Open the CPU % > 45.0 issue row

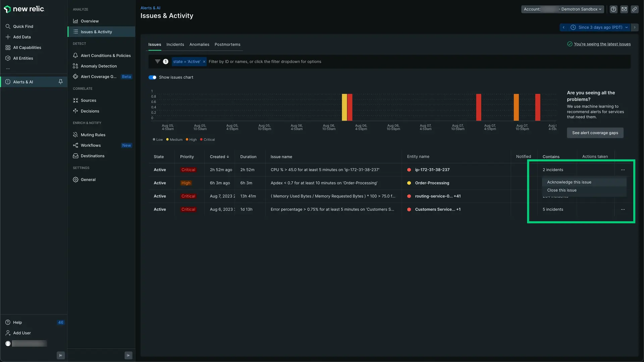[325, 170]
